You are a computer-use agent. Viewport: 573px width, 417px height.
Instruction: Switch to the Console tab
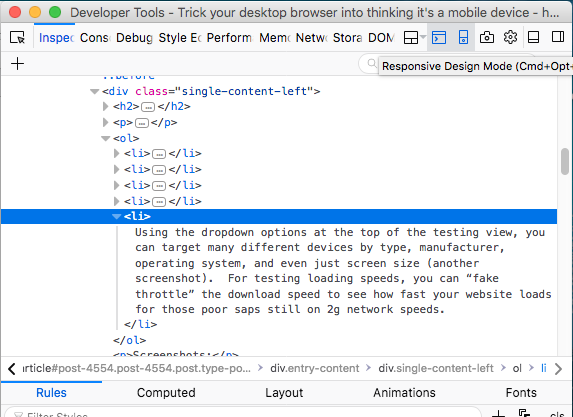click(94, 38)
